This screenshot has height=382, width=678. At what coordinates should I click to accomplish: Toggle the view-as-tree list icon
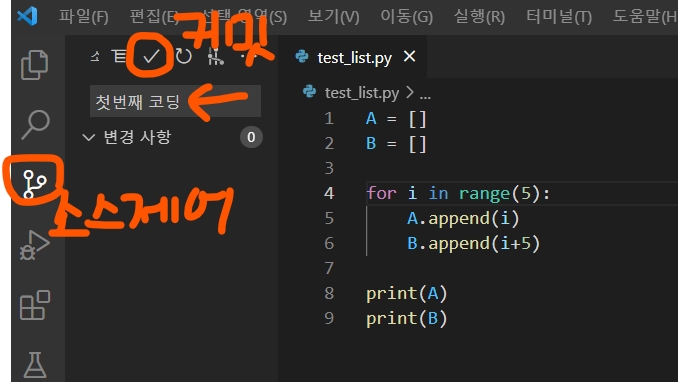point(119,56)
